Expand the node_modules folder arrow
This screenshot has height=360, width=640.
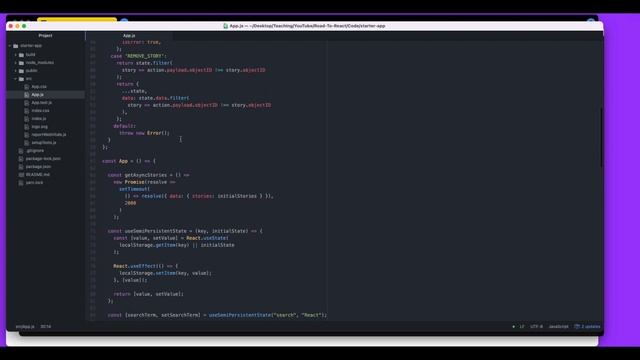pyautogui.click(x=16, y=63)
